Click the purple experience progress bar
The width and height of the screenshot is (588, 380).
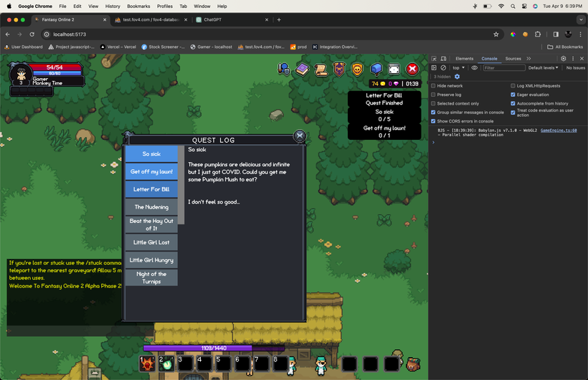click(x=214, y=348)
